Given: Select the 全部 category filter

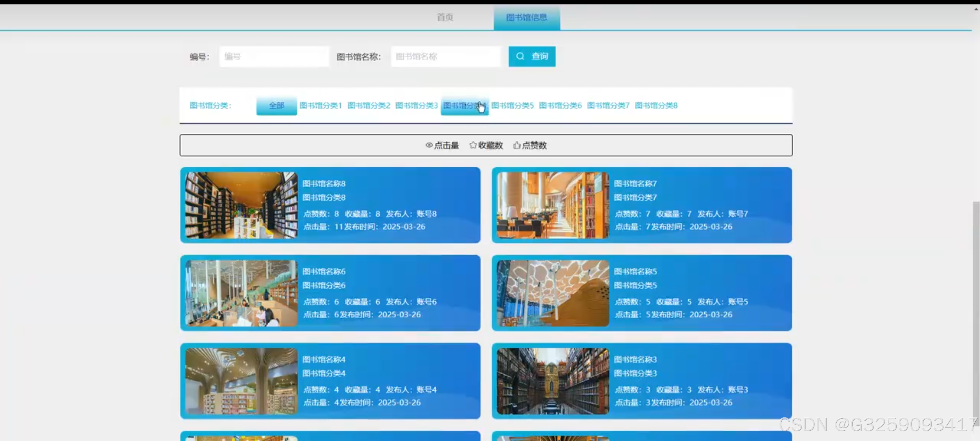Looking at the screenshot, I should click(277, 105).
